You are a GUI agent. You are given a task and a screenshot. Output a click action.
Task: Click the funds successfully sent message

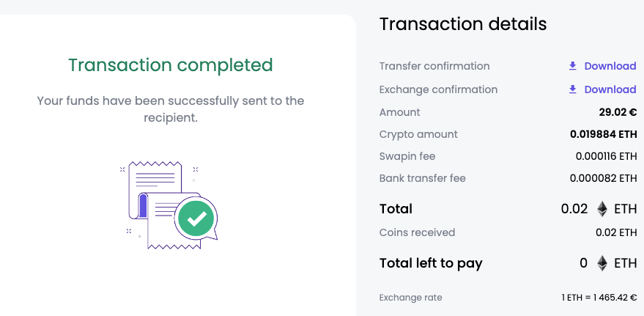(171, 109)
